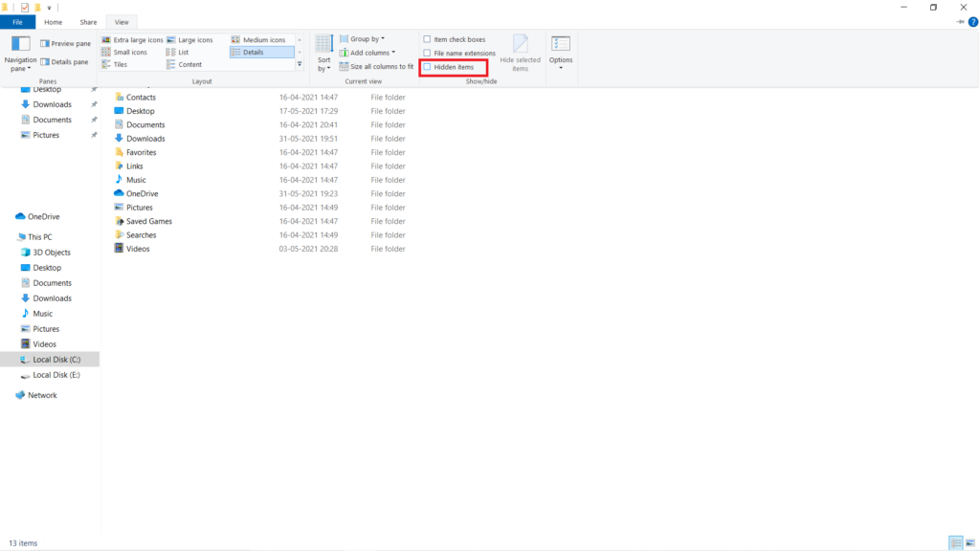Screen dimensions: 980x551
Task: Select Content layout
Action: (x=185, y=64)
